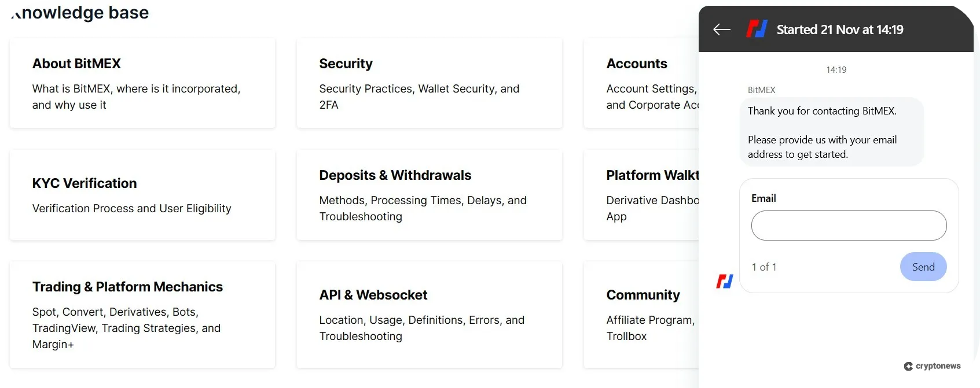Open Deposits & Withdrawals category

click(429, 195)
